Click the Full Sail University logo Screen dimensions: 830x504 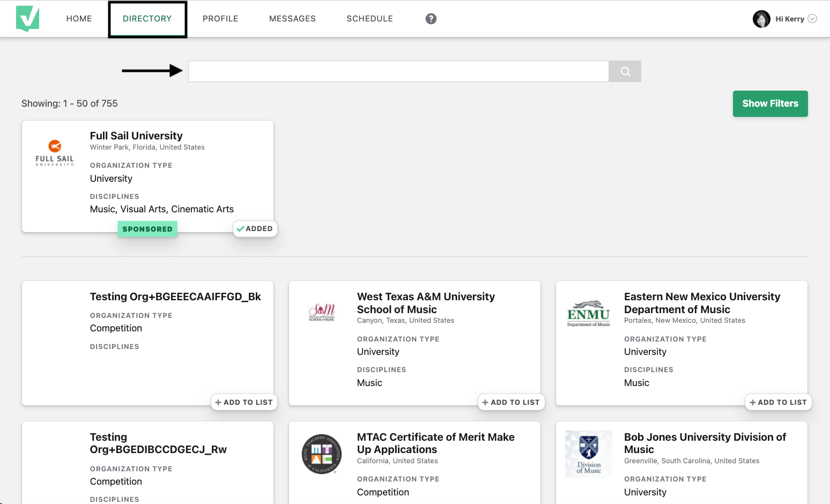tap(55, 153)
